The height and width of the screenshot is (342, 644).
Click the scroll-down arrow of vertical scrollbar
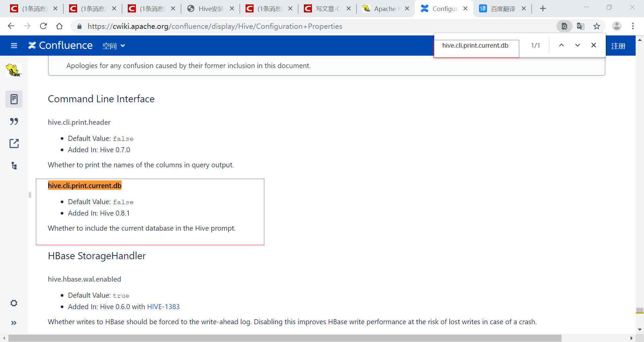(640, 330)
